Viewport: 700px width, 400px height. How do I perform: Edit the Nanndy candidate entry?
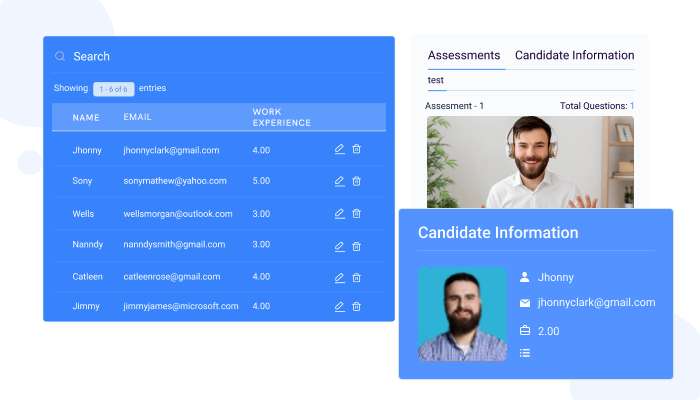pos(340,246)
